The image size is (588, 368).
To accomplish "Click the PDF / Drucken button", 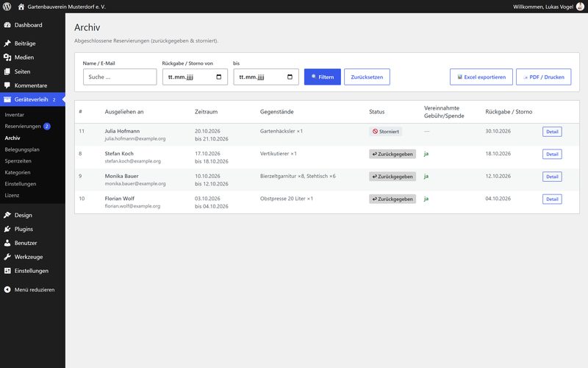I will coord(543,77).
